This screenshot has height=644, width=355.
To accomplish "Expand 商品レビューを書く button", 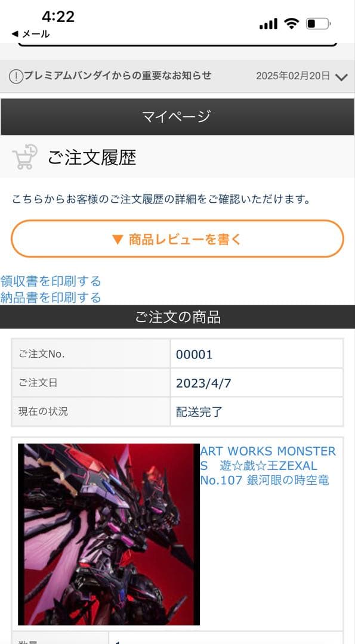I will point(177,239).
